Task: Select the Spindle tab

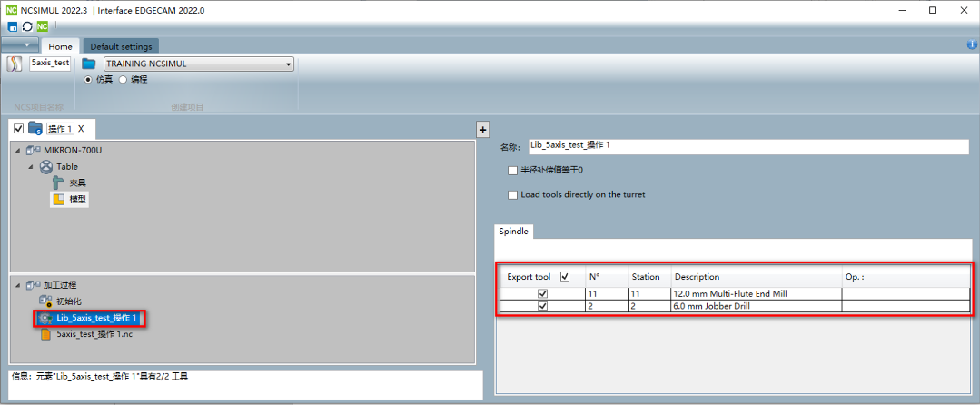Action: click(514, 232)
